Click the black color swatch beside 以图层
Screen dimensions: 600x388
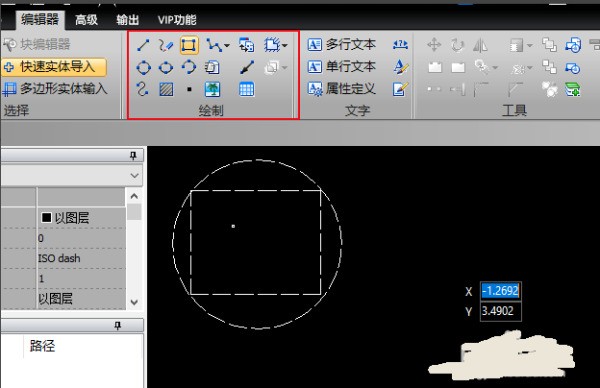point(46,218)
